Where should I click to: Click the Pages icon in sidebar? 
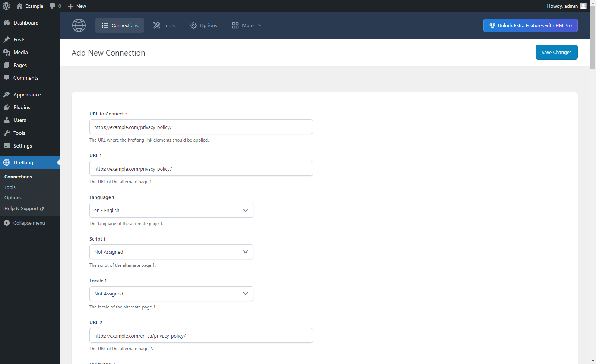pos(7,65)
